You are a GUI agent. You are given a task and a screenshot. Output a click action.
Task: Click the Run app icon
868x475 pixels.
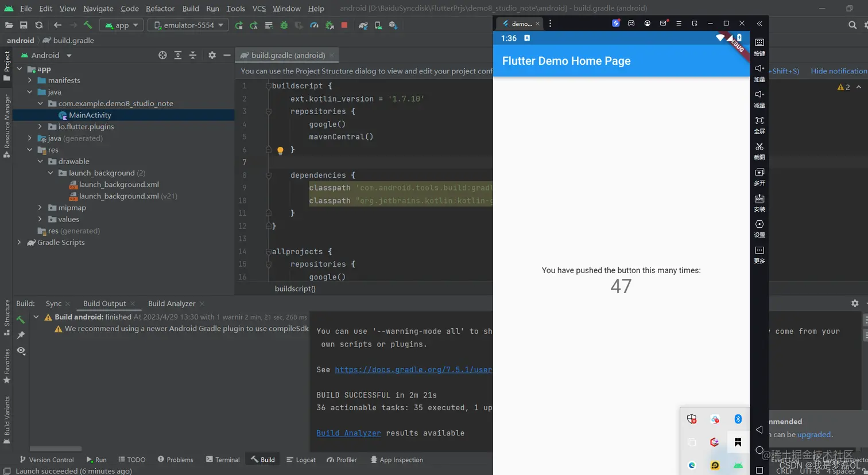tap(239, 25)
